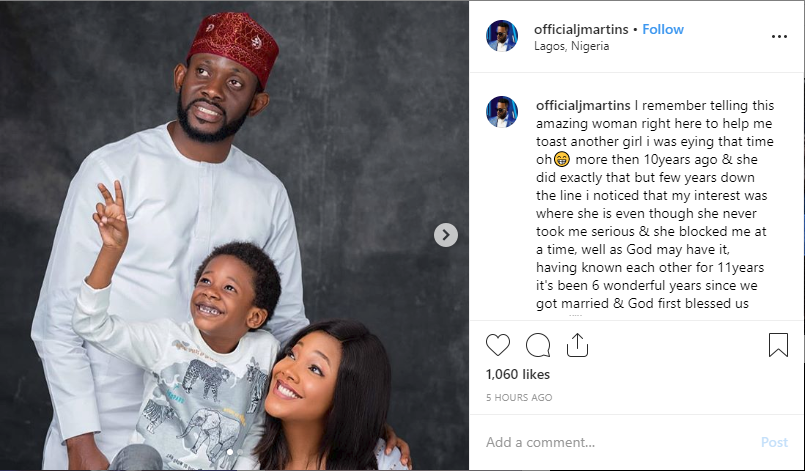Share the post using the share icon

click(577, 345)
